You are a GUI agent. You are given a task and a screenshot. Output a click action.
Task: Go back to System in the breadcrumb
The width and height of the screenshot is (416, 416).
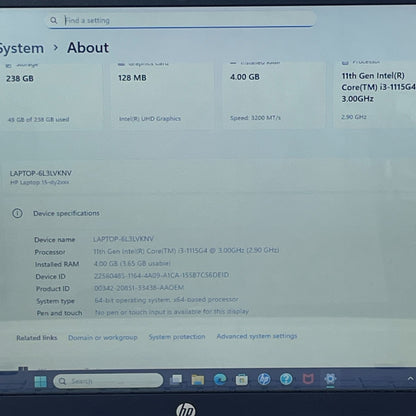pyautogui.click(x=21, y=49)
